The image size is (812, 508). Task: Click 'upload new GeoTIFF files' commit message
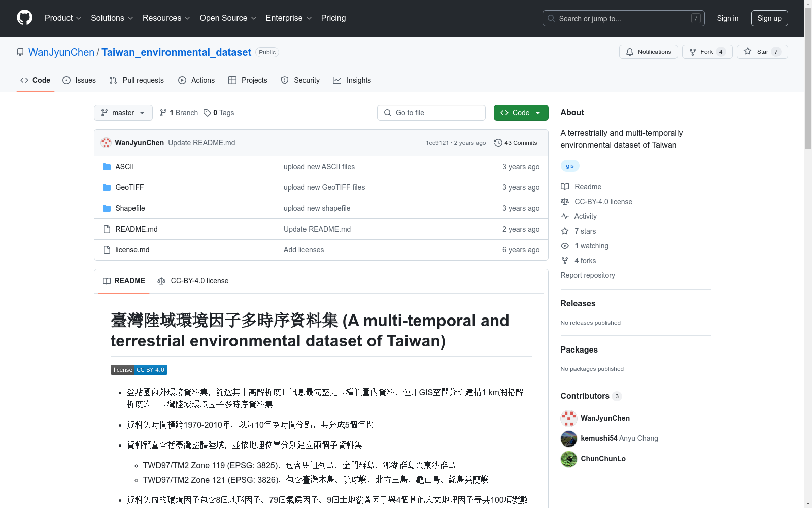tap(324, 187)
